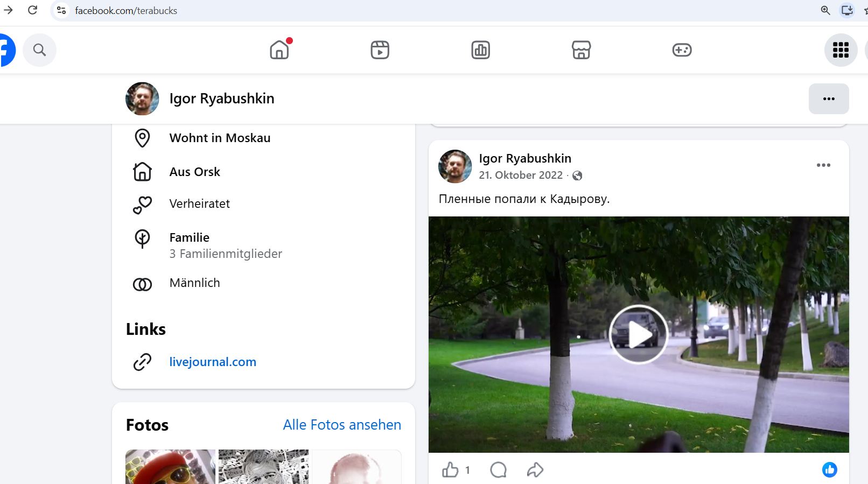Click the Igor Ryabushkin header name
Viewport: 868px width, 484px height.
(222, 99)
